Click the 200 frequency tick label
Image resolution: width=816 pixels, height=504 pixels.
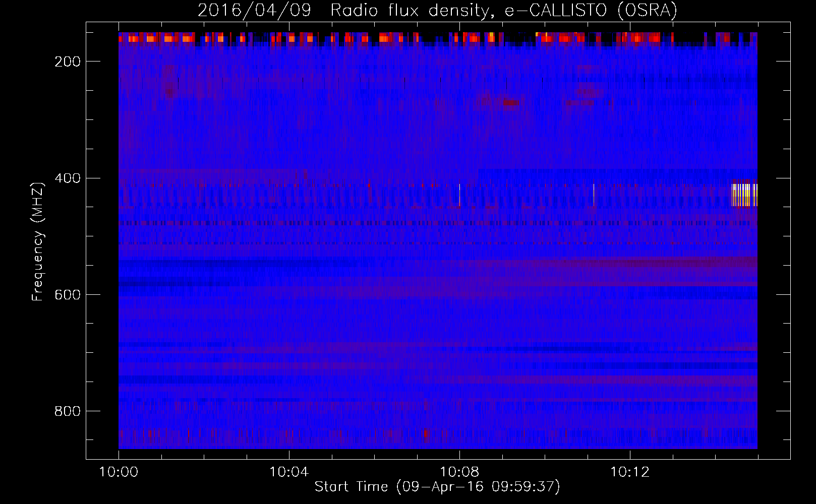[x=68, y=61]
